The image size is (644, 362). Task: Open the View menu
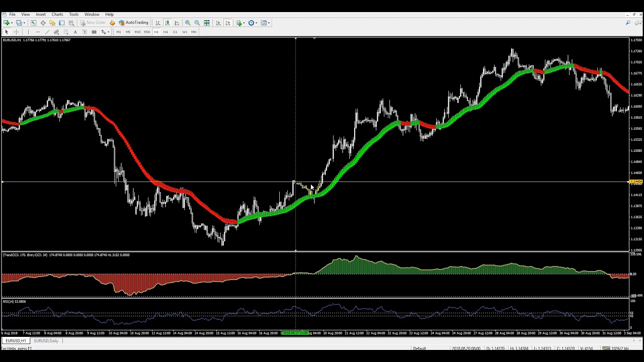[x=25, y=14]
